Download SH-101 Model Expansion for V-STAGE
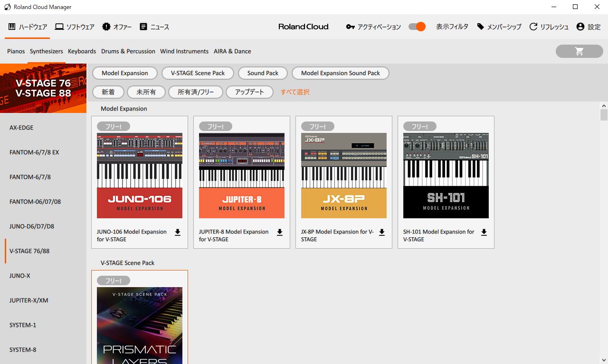 pyautogui.click(x=484, y=233)
